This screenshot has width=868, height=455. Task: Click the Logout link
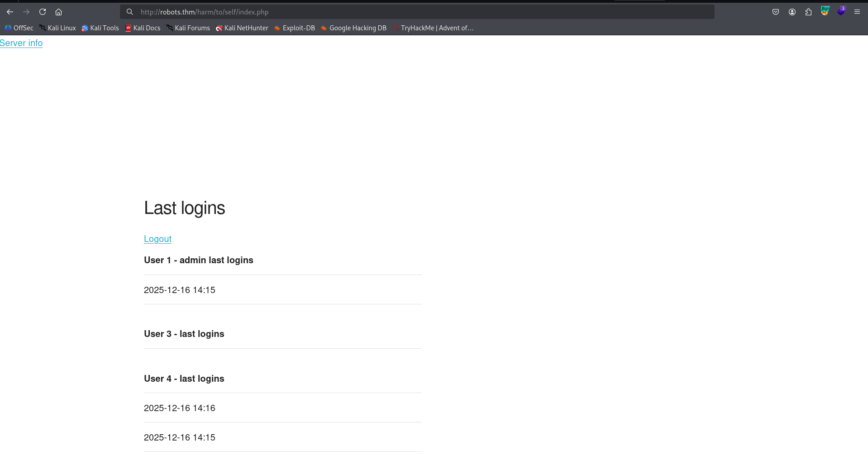157,239
